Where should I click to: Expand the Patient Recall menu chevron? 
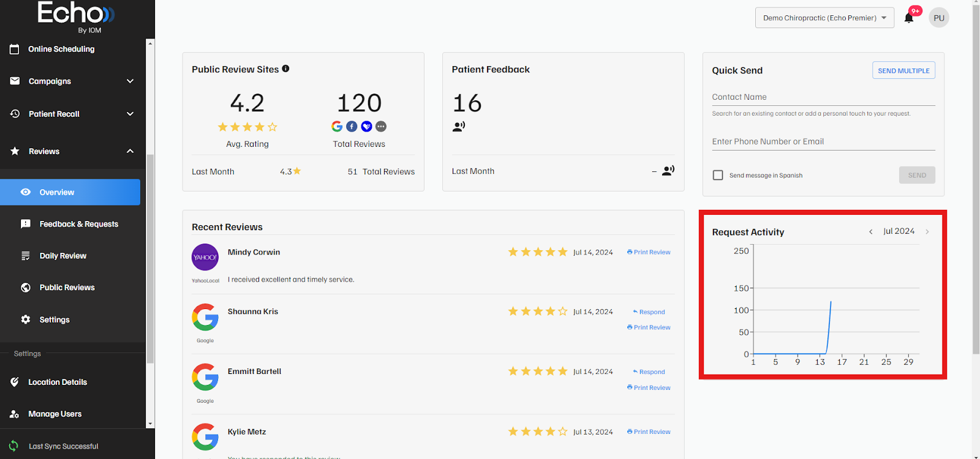130,114
